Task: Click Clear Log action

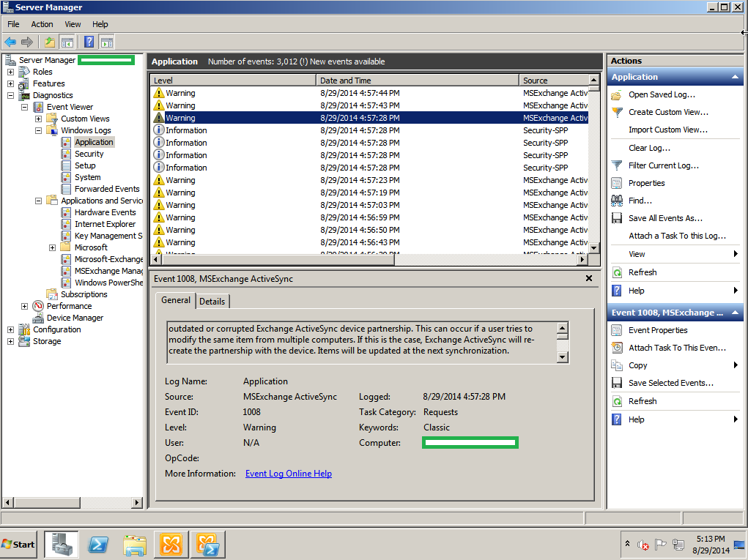Action: 649,148
